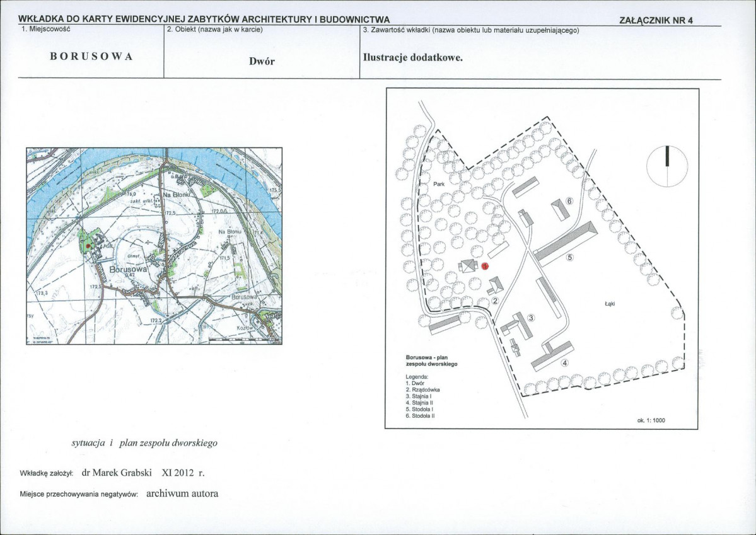Viewport: 756px width, 535px height.
Task: Select the ZAŁĄCZNIK NR 4 heading
Action: (656, 20)
